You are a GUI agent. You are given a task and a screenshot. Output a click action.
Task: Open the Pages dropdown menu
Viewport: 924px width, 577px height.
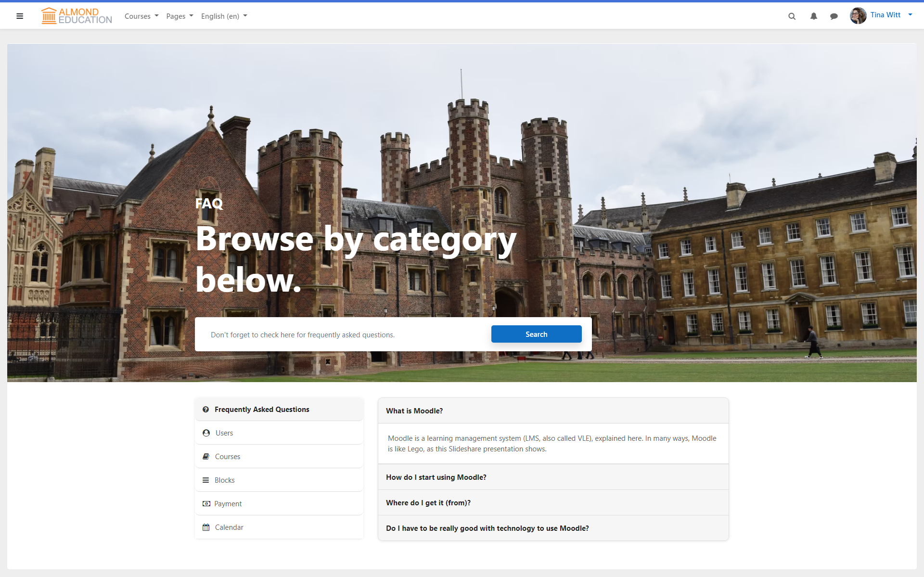click(180, 16)
